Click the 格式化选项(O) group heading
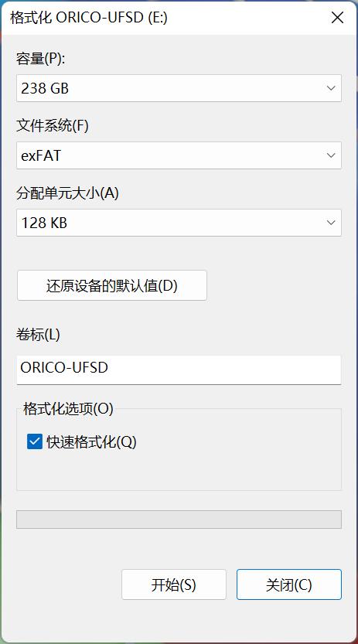 [x=68, y=409]
